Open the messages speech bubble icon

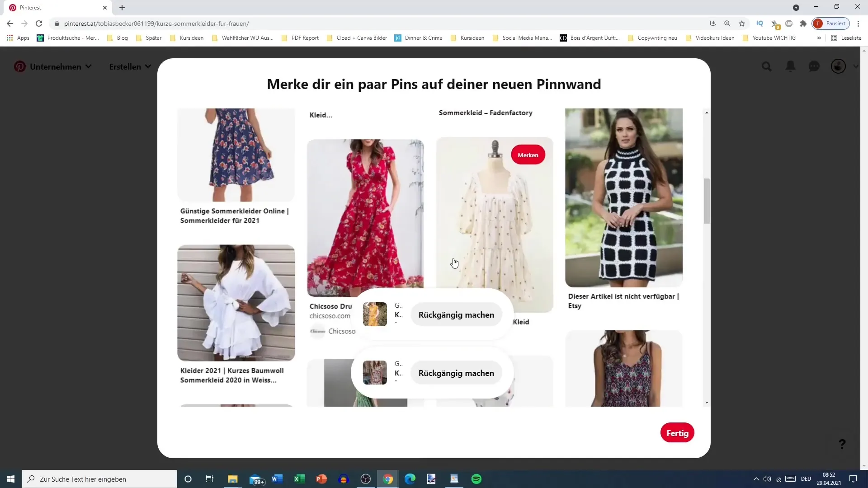pos(814,66)
